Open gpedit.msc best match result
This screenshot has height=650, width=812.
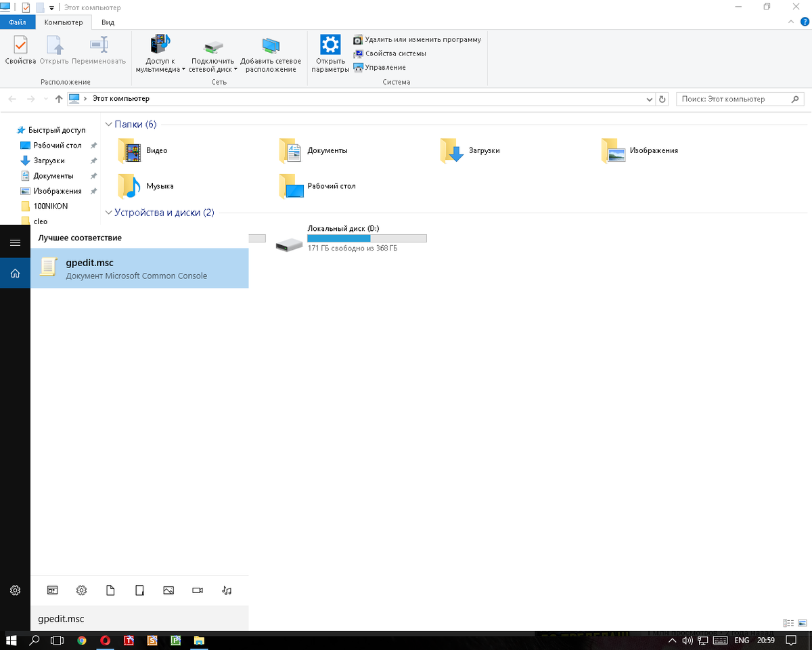point(139,268)
